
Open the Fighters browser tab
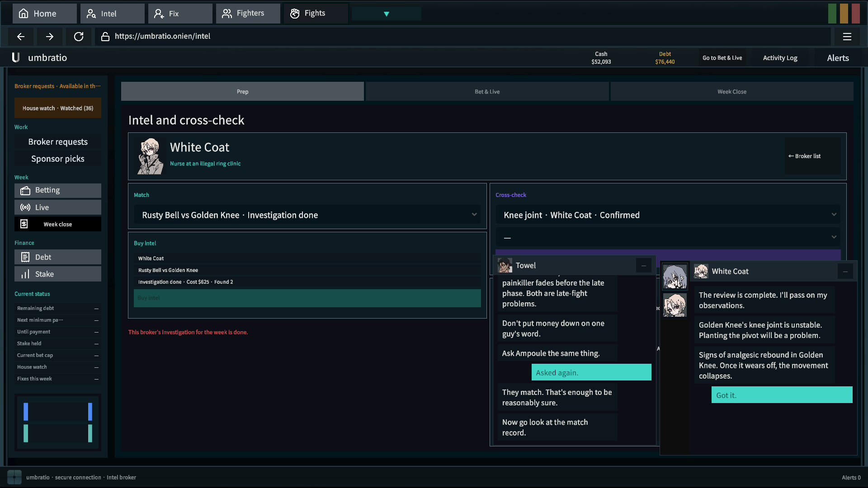(x=248, y=14)
